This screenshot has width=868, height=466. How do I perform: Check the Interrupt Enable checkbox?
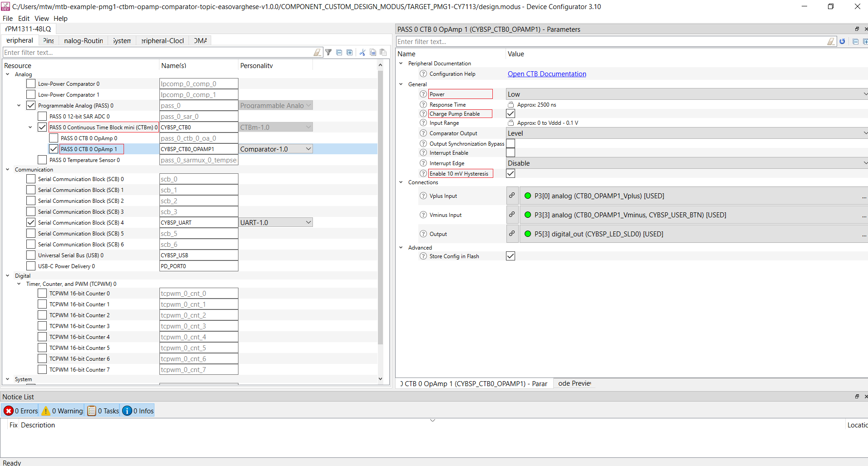click(511, 152)
